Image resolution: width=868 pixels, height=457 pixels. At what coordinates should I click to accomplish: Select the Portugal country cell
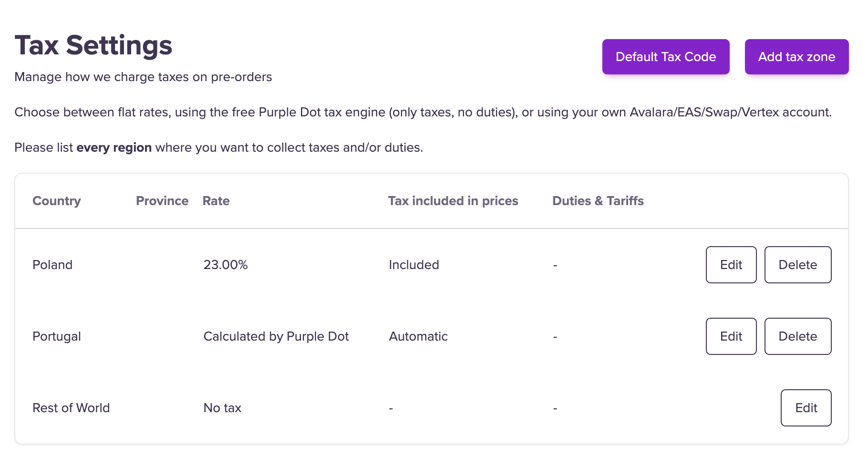tap(57, 336)
